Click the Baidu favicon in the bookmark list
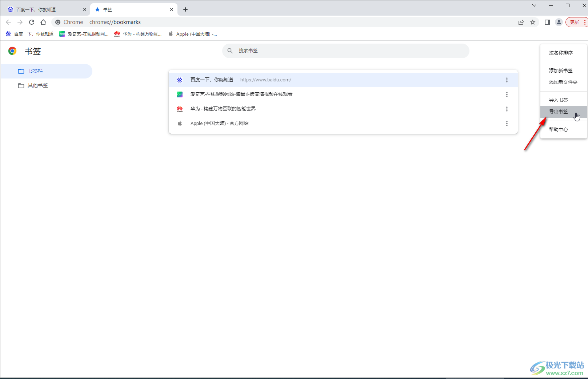This screenshot has width=588, height=379. click(180, 80)
